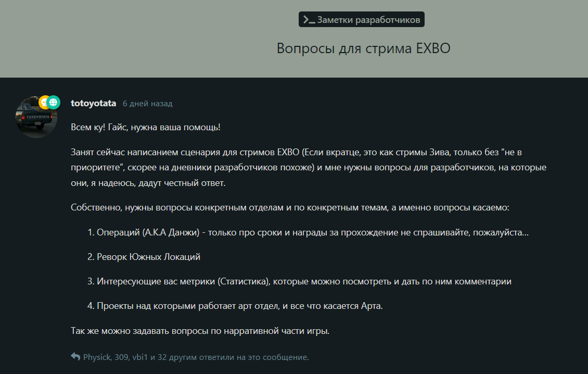Click the 6 дней назад timestamp
This screenshot has height=374, width=588.
pos(148,104)
